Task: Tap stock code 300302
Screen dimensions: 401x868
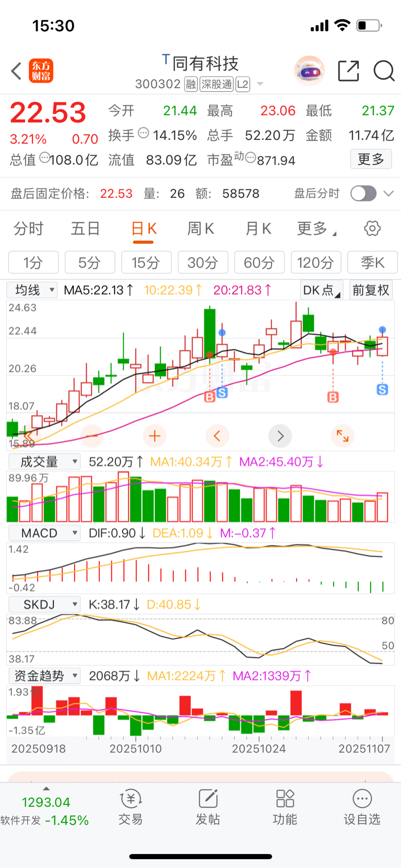Action: point(158,84)
